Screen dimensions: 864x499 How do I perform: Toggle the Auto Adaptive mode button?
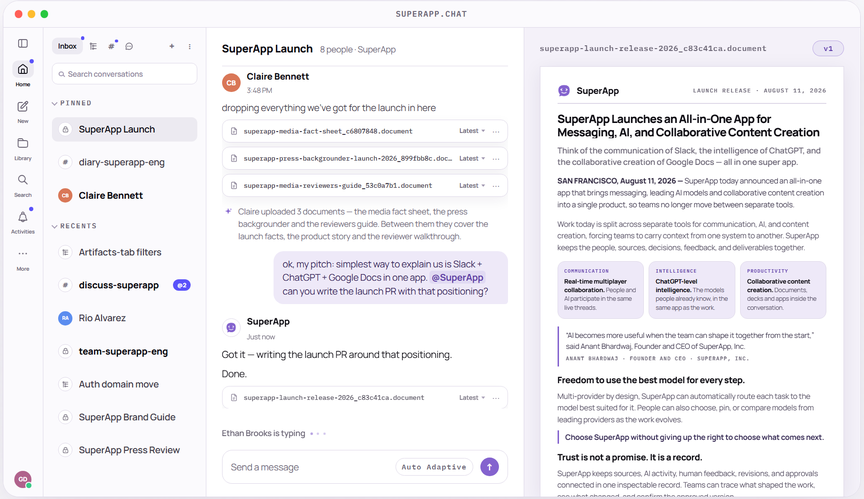[434, 467]
